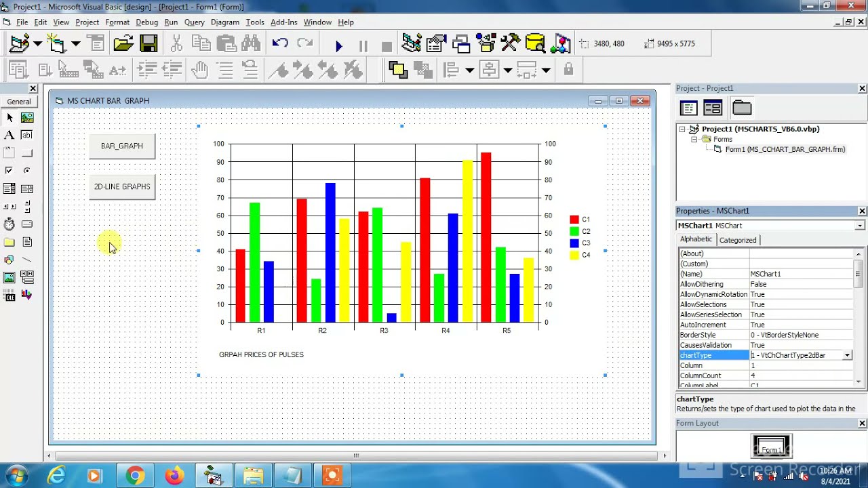Open Make Same Size dropdown arrow
The image size is (868, 488).
click(x=546, y=70)
